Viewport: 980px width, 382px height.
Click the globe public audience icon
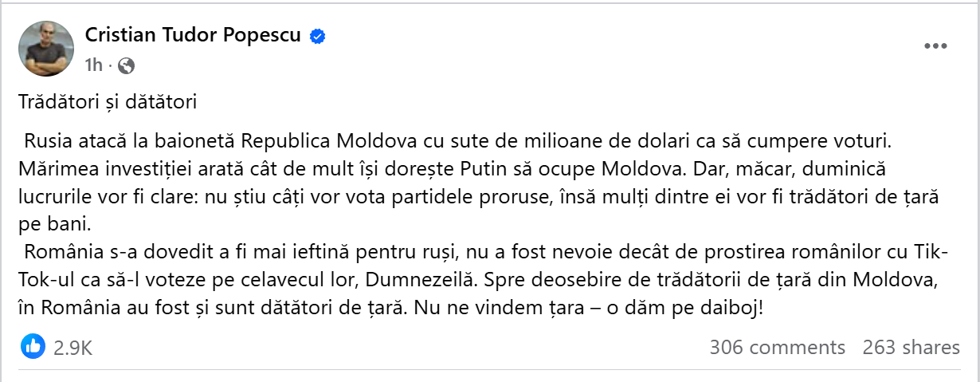tap(125, 65)
